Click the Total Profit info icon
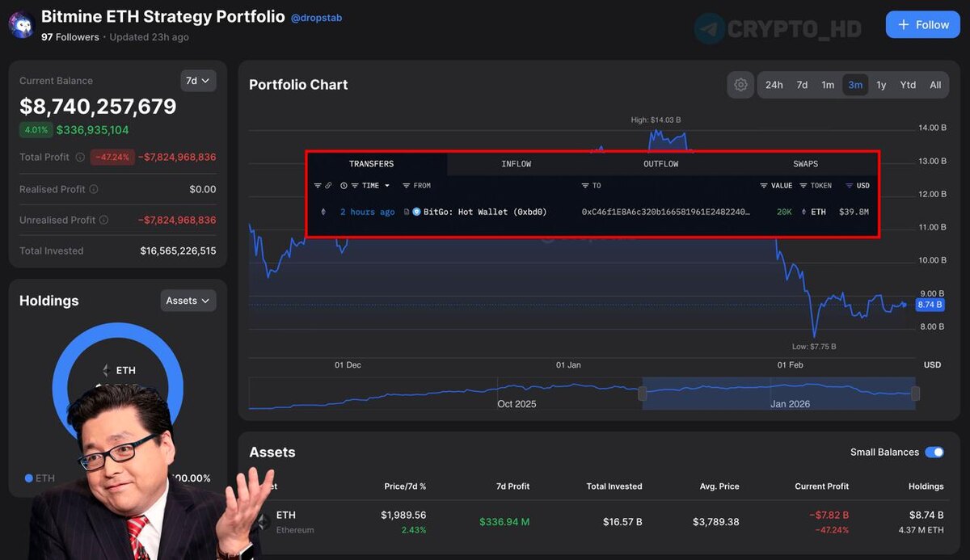This screenshot has width=970, height=560. click(x=79, y=158)
